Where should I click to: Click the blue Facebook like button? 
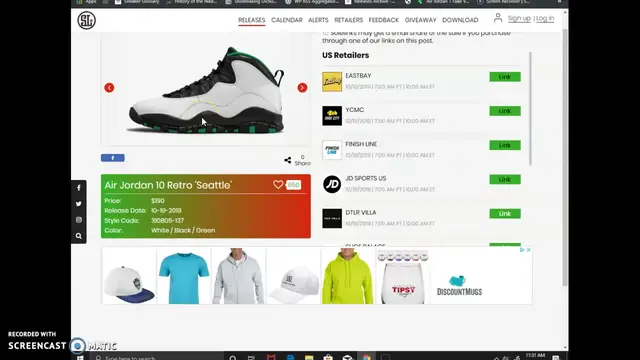[x=113, y=158]
